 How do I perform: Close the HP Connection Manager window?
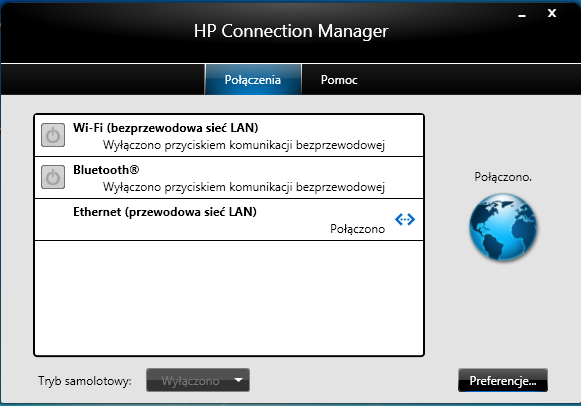pos(552,13)
